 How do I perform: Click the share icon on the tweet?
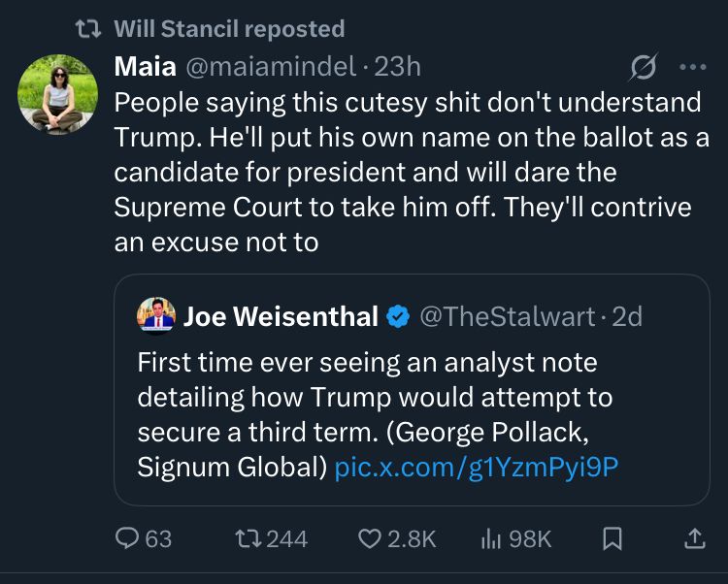[x=695, y=538]
